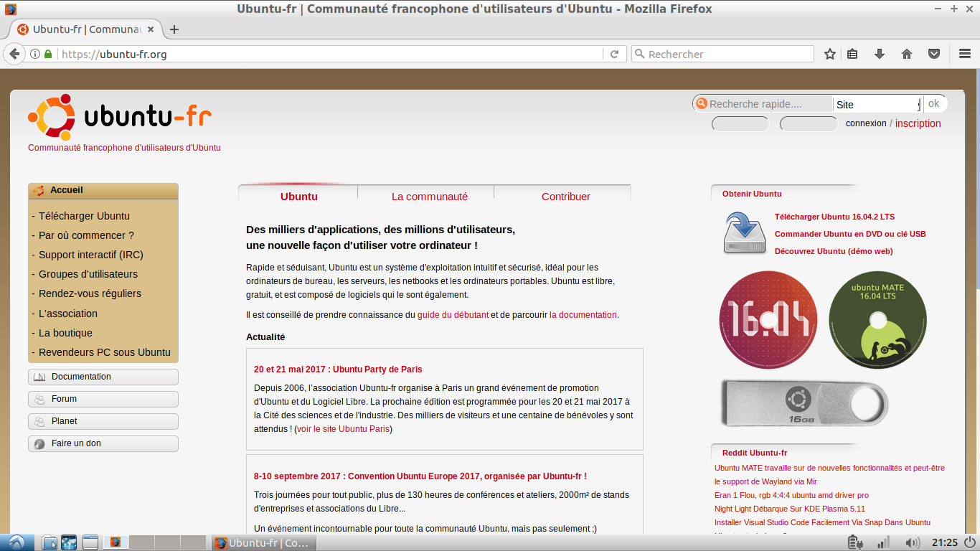980x551 pixels.
Task: Click the battery status tray icon
Action: (x=854, y=542)
